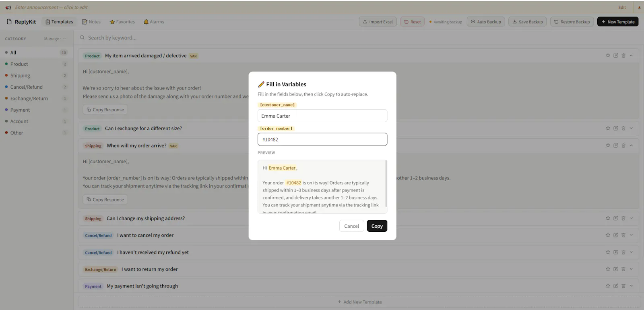Filter by Payment category in sidebar

point(36,110)
